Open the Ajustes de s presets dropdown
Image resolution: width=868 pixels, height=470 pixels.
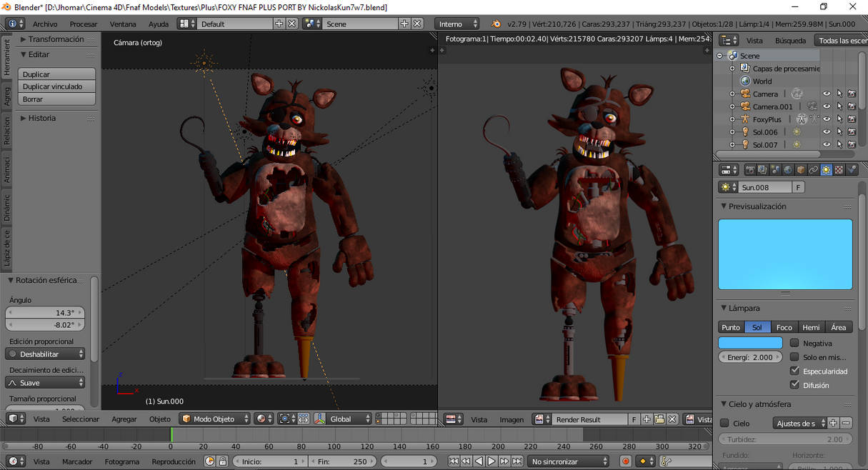pos(799,423)
